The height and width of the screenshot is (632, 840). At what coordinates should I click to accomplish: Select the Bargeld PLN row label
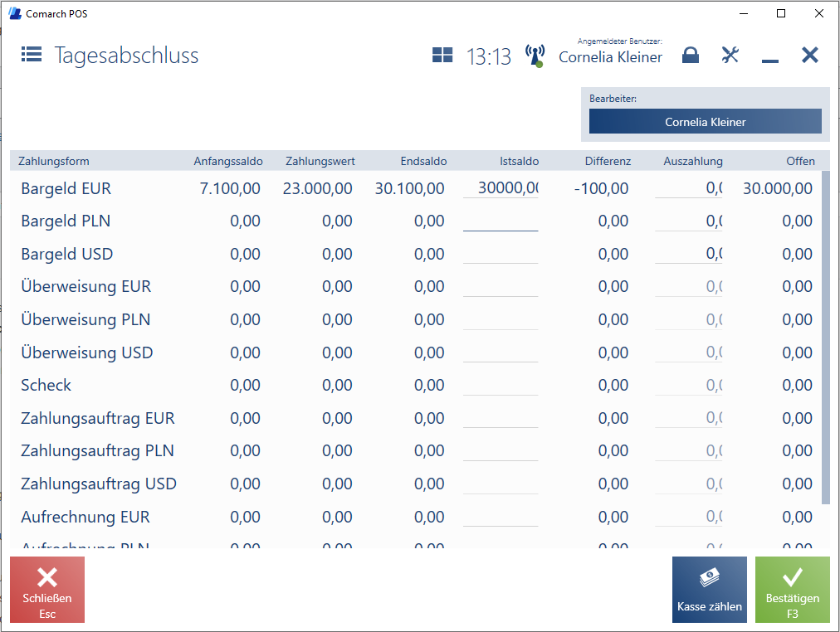66,221
